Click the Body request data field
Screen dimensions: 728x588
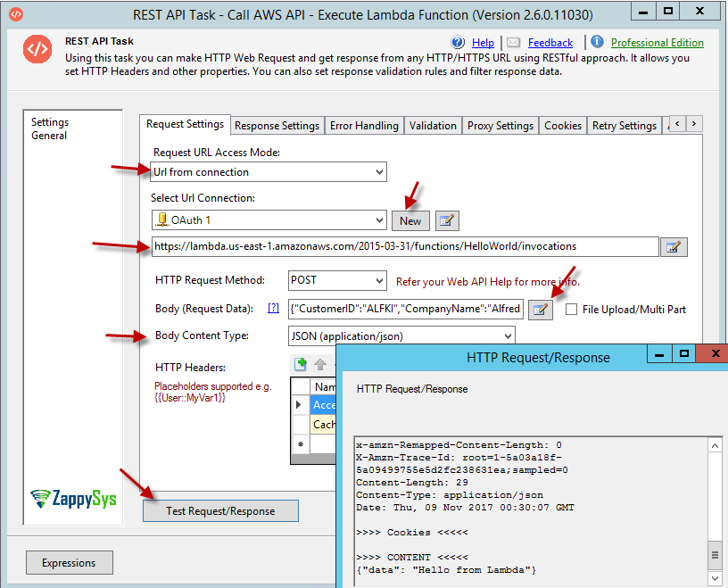point(406,309)
